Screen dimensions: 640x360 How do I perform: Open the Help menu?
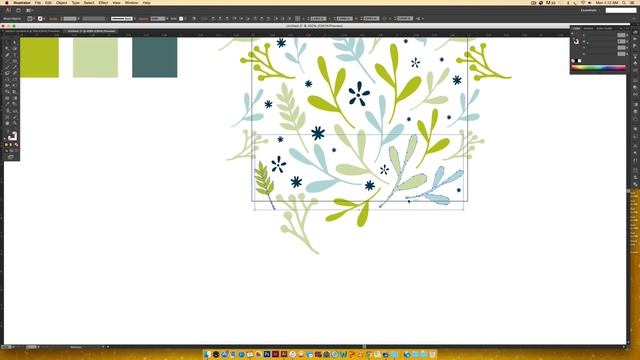(x=147, y=2)
